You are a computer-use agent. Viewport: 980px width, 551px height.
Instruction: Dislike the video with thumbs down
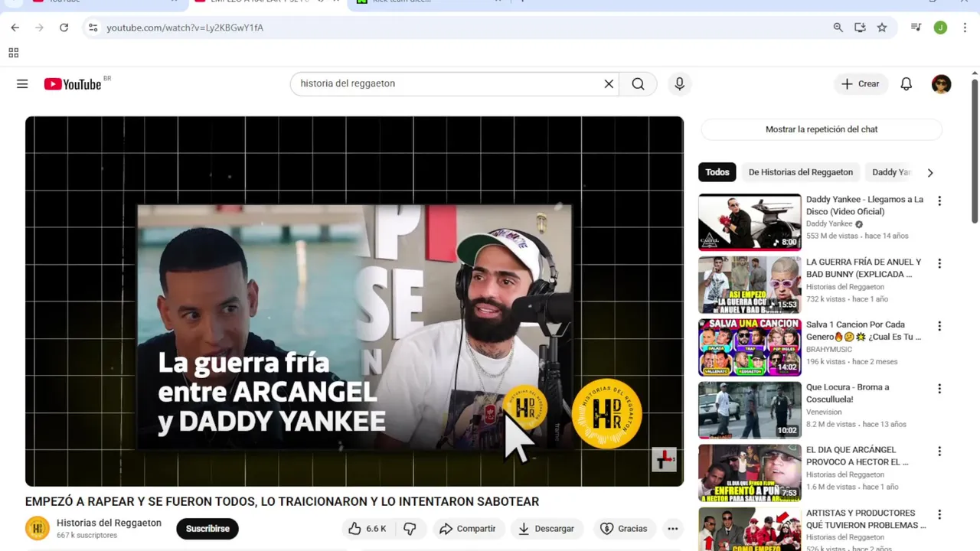[410, 529]
